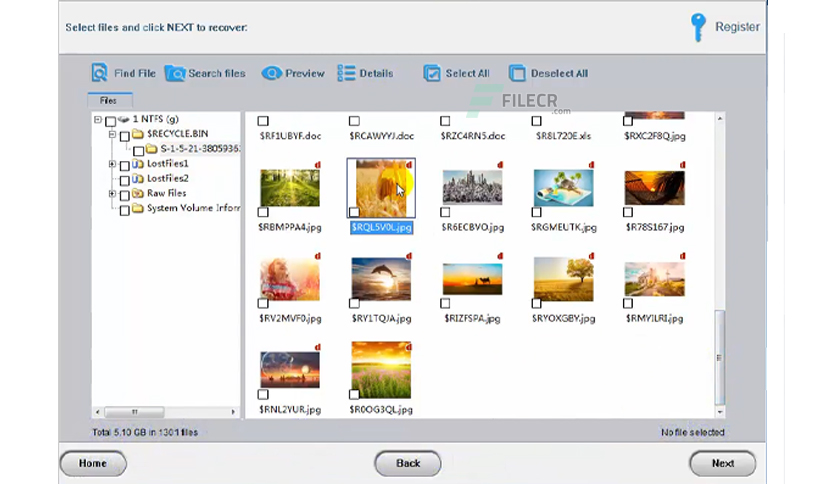This screenshot has height=484, width=836.
Task: Click the file list vertical scrollbar thumb
Action: [x=720, y=357]
